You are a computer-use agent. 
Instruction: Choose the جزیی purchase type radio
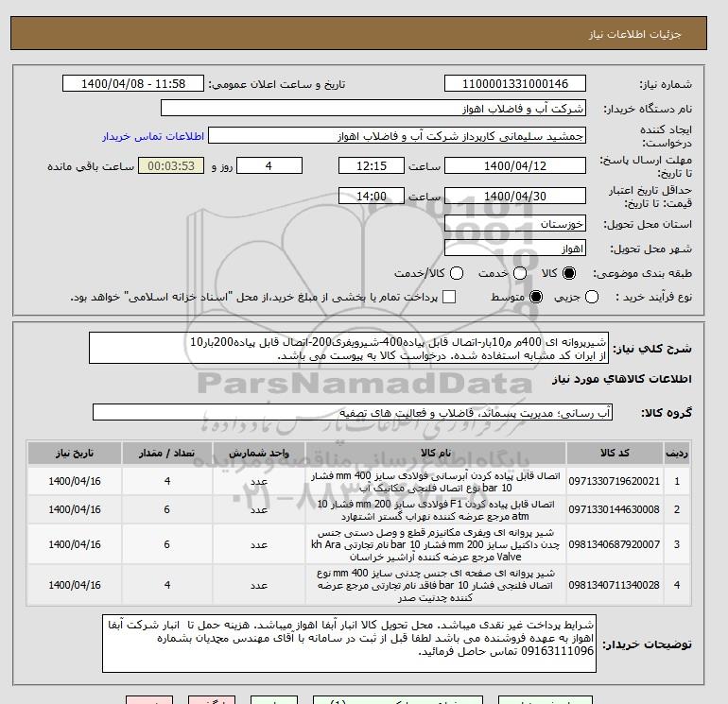592,297
